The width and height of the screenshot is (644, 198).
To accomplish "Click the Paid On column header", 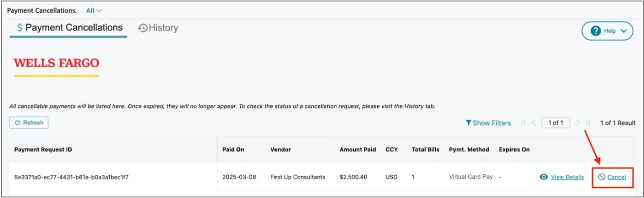I will pyautogui.click(x=233, y=149).
